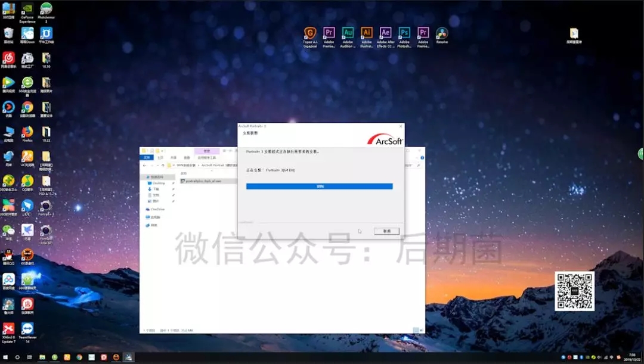Click the installation progress bar
This screenshot has height=364, width=644.
click(x=320, y=186)
